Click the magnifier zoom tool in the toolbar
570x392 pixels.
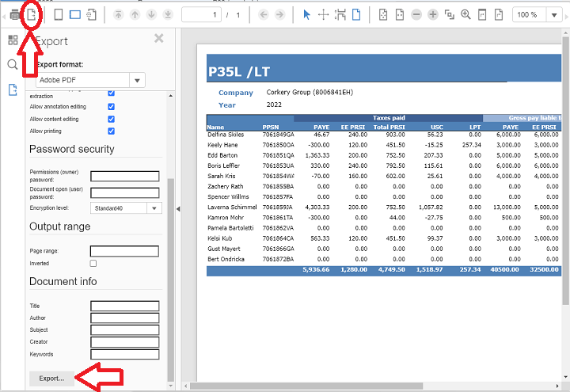[x=465, y=15]
